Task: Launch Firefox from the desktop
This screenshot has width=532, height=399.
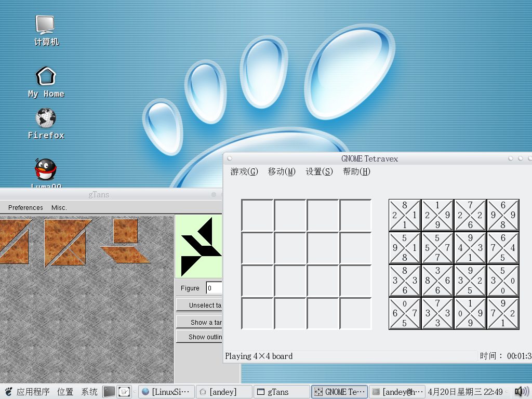Action: (46, 124)
